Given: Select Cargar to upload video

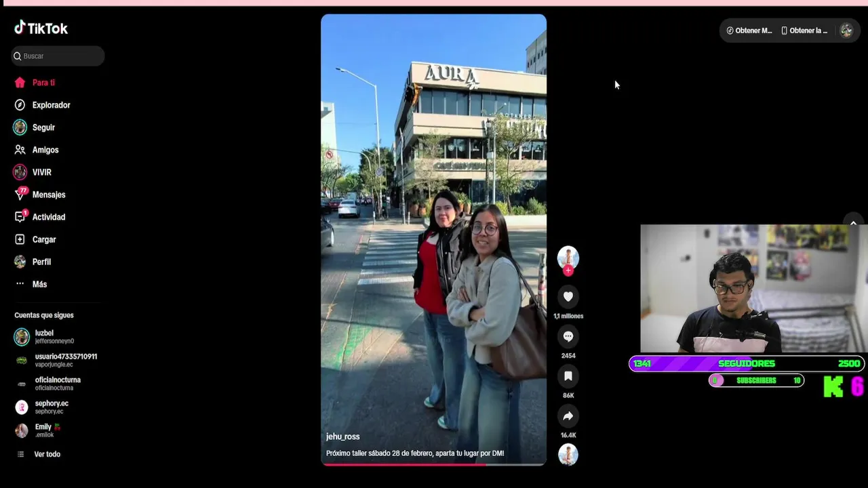Looking at the screenshot, I should pyautogui.click(x=44, y=239).
